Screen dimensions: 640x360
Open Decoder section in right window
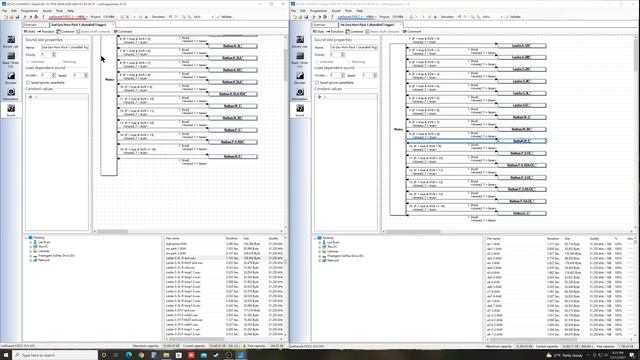coord(300,78)
